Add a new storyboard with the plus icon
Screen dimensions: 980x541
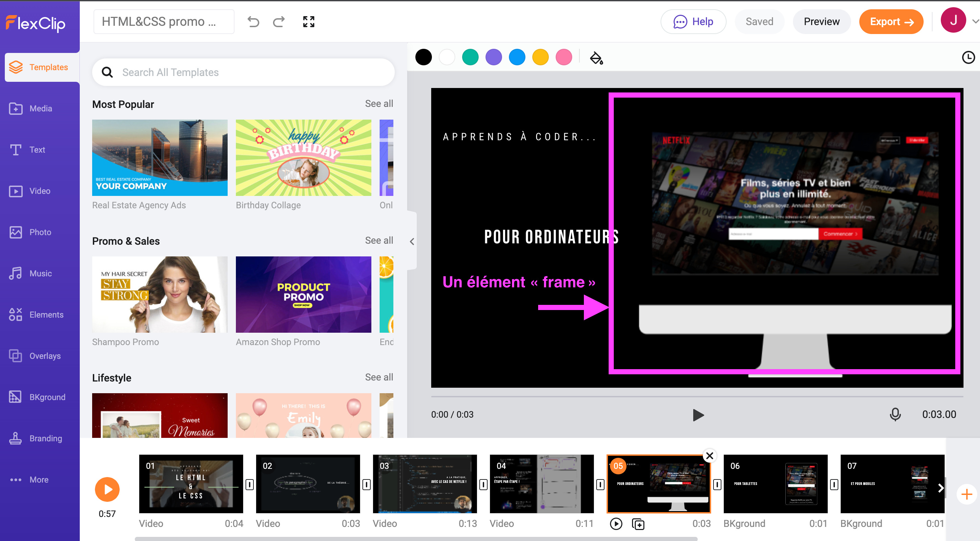coord(967,494)
